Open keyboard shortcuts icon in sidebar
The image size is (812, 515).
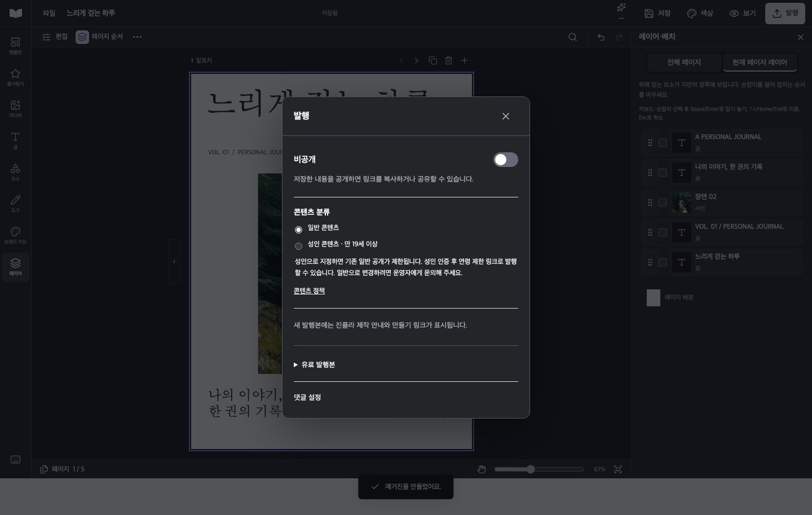coord(15,459)
